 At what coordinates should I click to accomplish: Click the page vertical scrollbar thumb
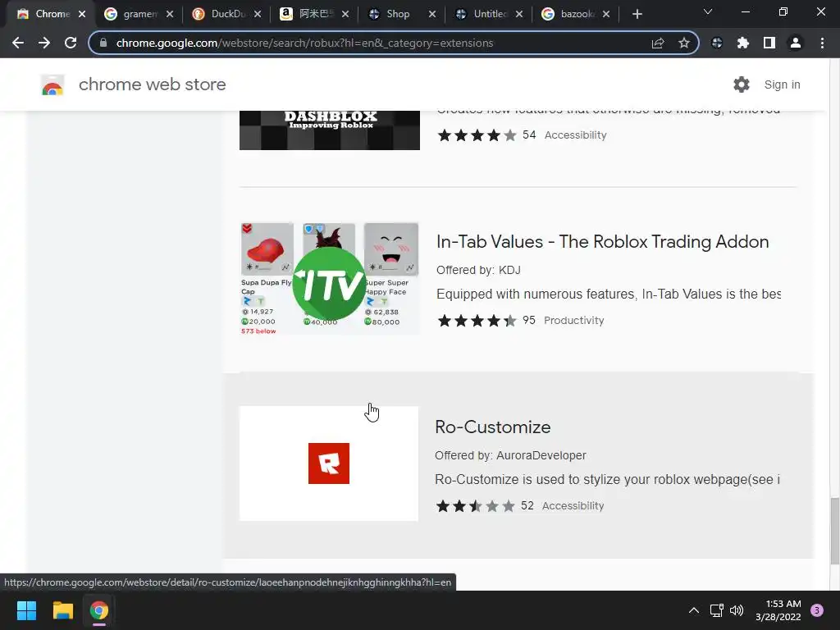[x=834, y=531]
